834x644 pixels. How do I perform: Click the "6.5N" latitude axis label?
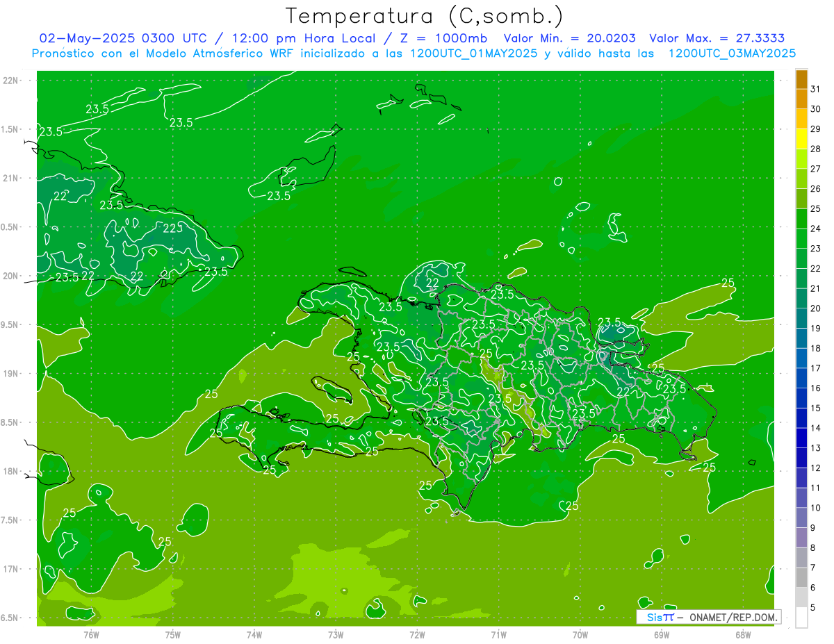(10, 618)
